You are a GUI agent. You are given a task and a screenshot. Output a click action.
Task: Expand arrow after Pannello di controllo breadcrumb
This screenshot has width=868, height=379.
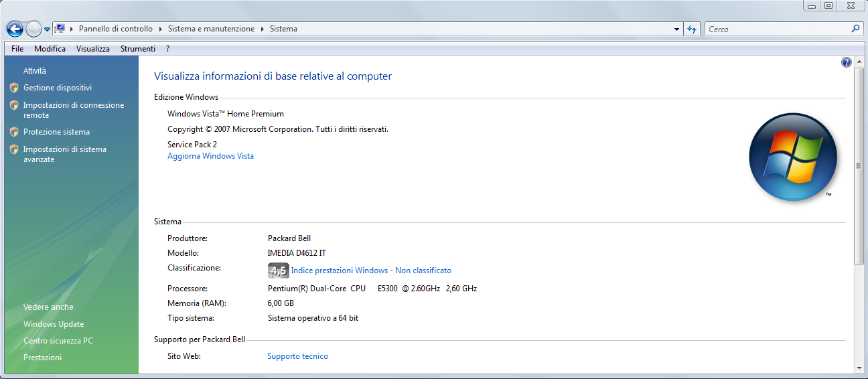pos(160,29)
